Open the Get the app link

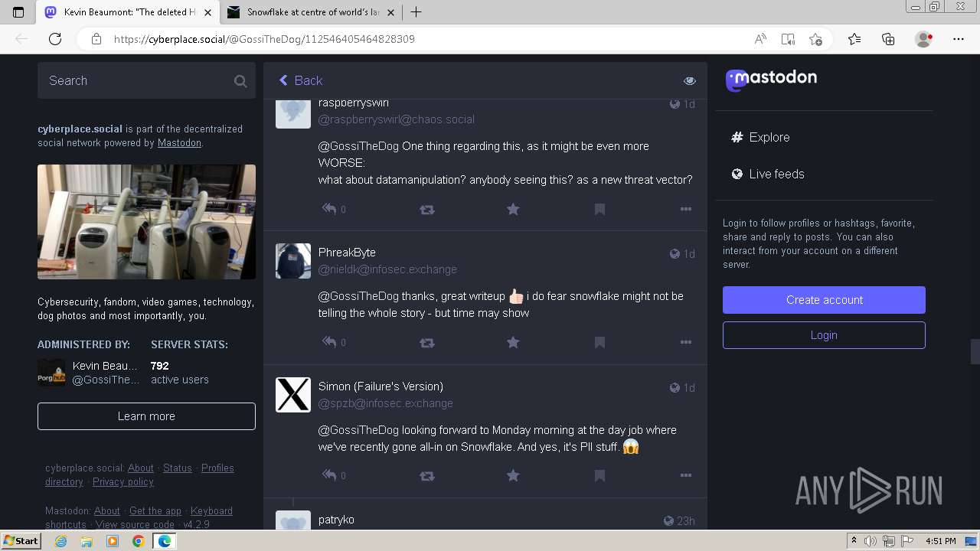(x=155, y=511)
